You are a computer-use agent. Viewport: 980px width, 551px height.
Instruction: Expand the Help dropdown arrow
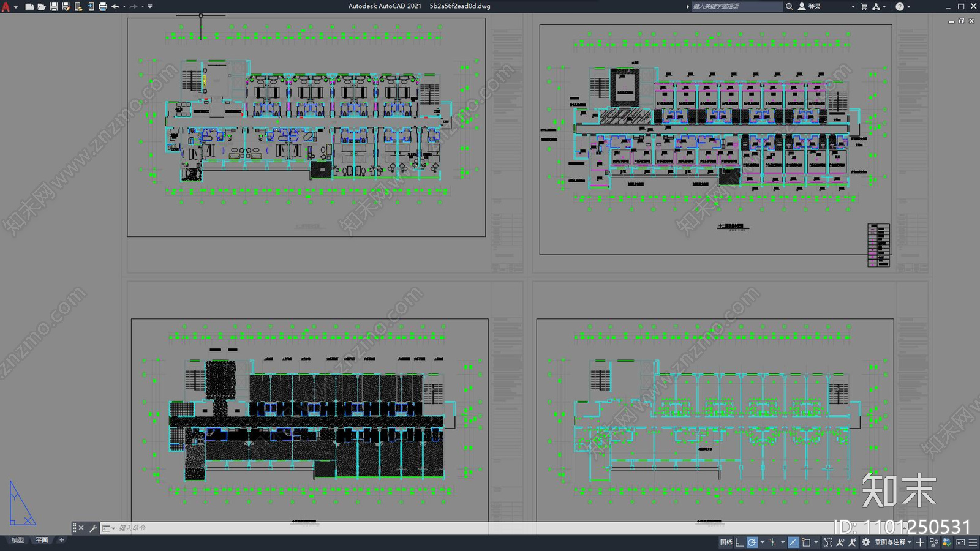click(x=908, y=6)
